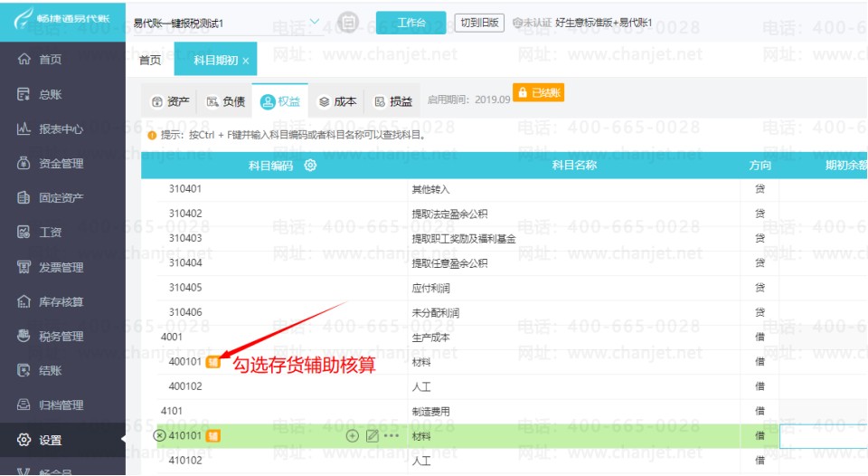868x476 pixels.
Task: Click the 工作台 button
Action: coord(411,23)
